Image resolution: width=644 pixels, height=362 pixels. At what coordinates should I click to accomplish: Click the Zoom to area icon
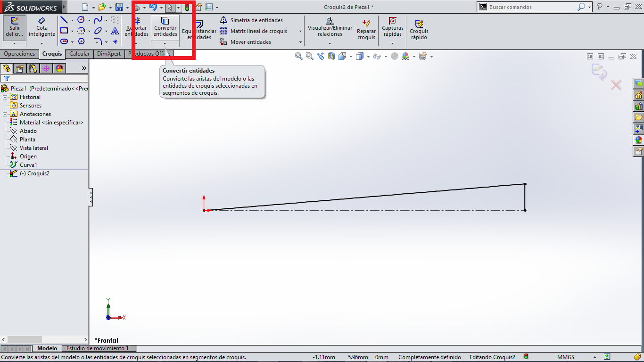(309, 56)
